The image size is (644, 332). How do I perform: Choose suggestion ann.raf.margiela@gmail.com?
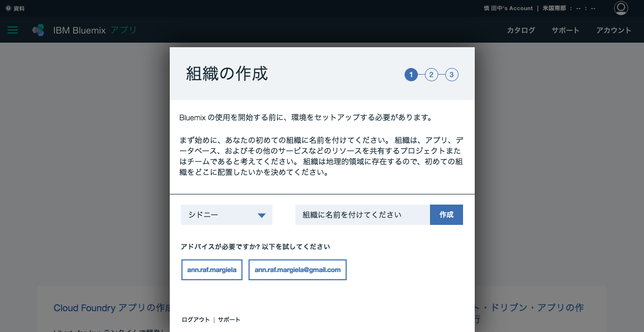pyautogui.click(x=297, y=270)
